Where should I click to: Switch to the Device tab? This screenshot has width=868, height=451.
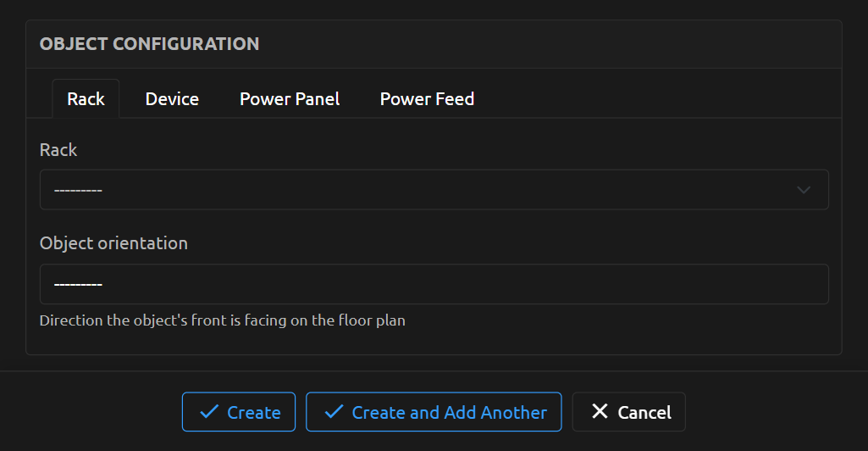click(172, 99)
